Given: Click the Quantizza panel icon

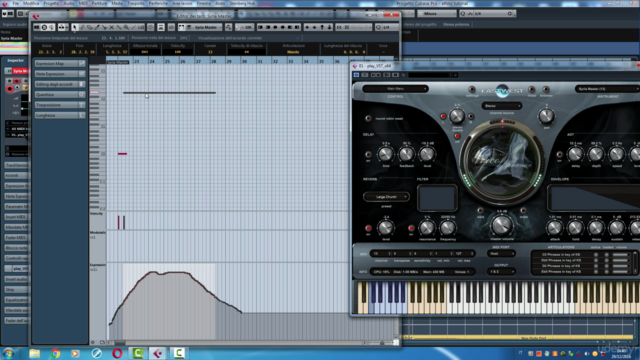Looking at the screenshot, I should [x=82, y=95].
